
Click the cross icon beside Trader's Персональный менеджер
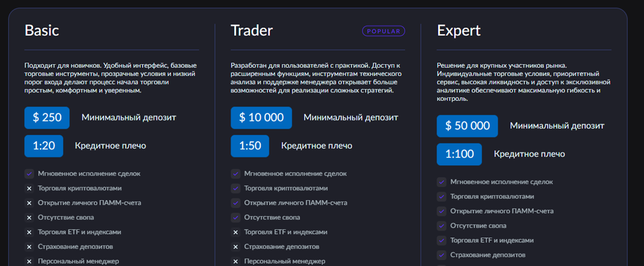235,262
